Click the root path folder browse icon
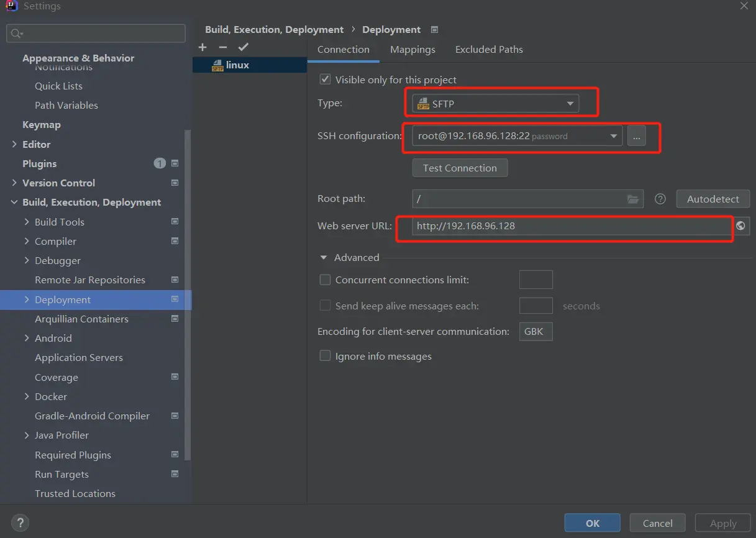This screenshot has width=756, height=538. pos(633,199)
